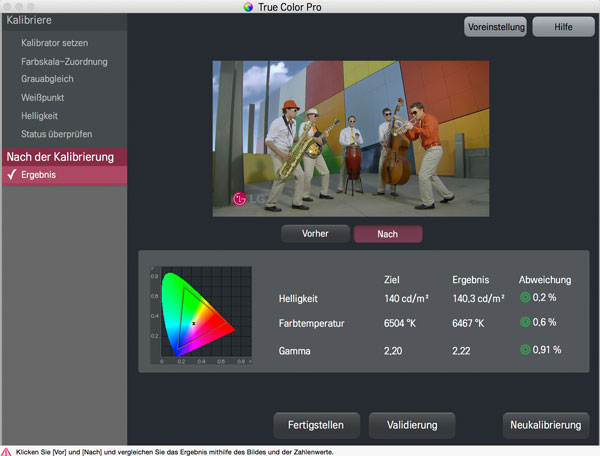600x456 pixels.
Task: Start Neukalibrierung
Action: (545, 425)
